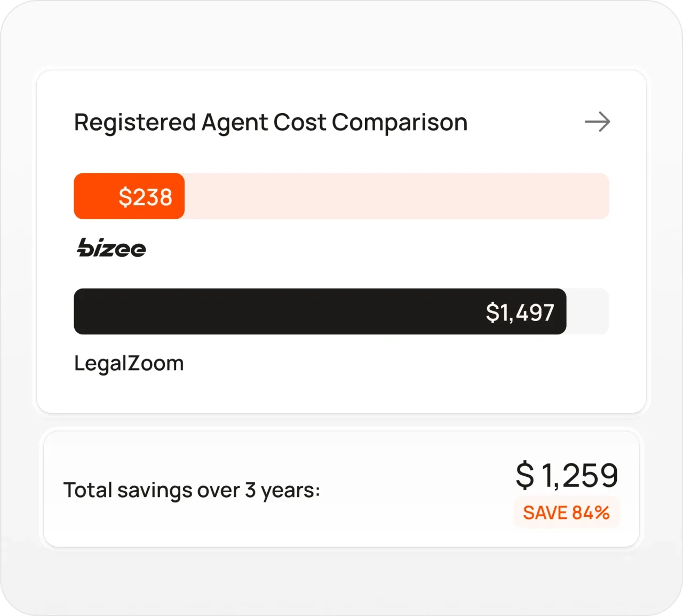This screenshot has height=616, width=683.
Task: Open the Registered Agent Cost Comparison heading
Action: pyautogui.click(x=271, y=123)
